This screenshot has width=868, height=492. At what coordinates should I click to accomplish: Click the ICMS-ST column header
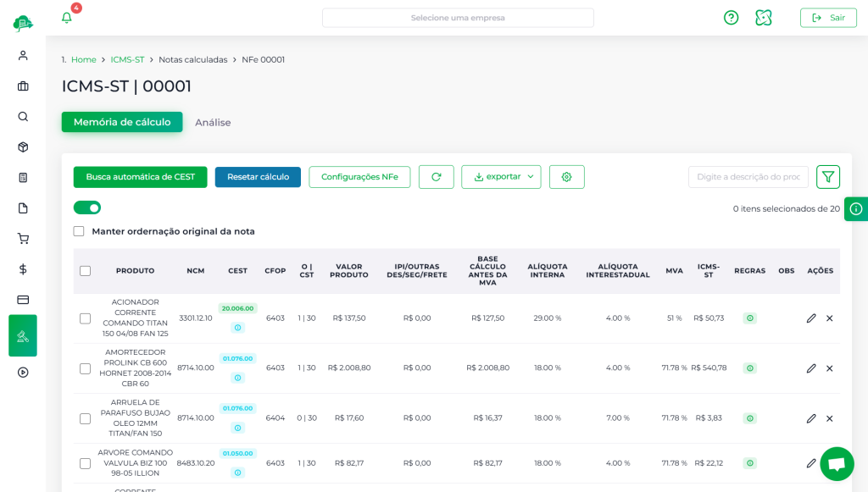pos(709,271)
